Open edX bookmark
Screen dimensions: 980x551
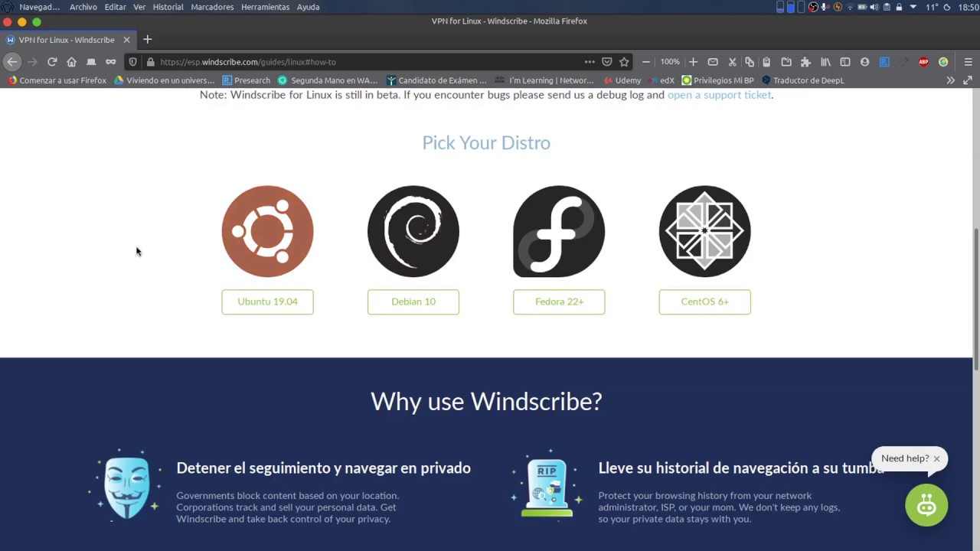[x=661, y=80]
